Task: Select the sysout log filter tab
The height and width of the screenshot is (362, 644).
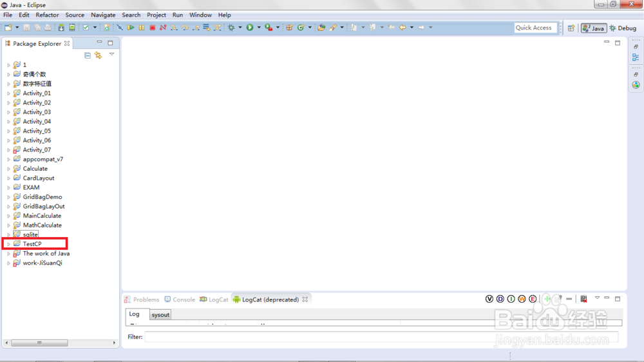Action: [x=160, y=315]
